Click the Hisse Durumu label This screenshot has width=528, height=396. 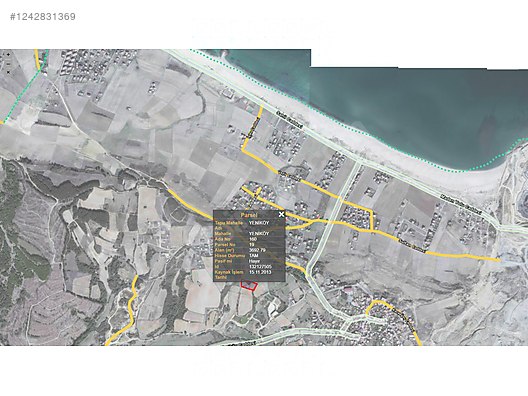230,256
